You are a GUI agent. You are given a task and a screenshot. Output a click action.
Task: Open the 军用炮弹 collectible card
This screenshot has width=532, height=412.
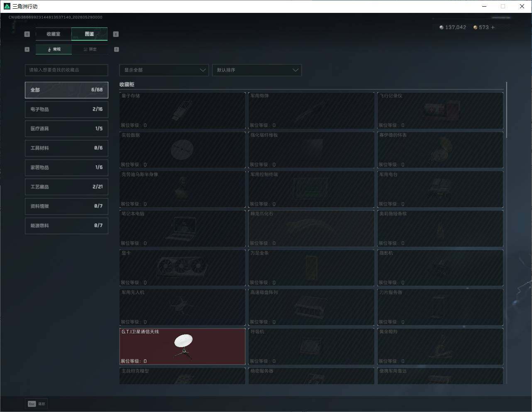coord(311,110)
